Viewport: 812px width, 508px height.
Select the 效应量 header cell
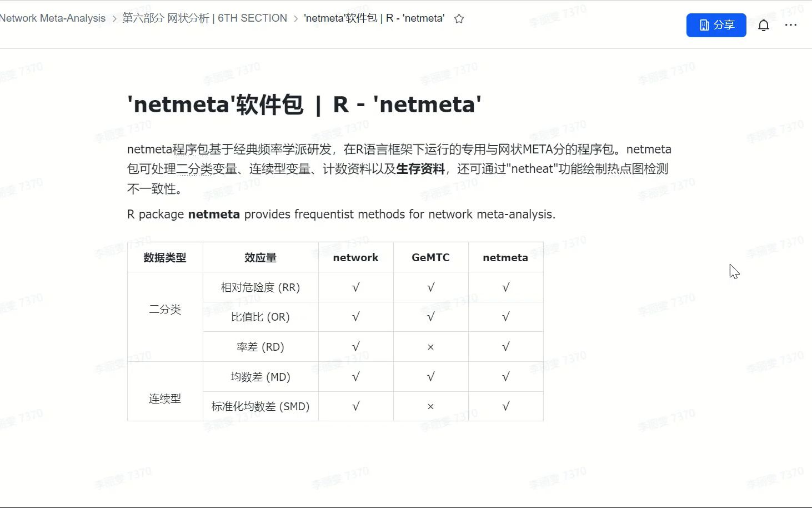click(x=260, y=257)
